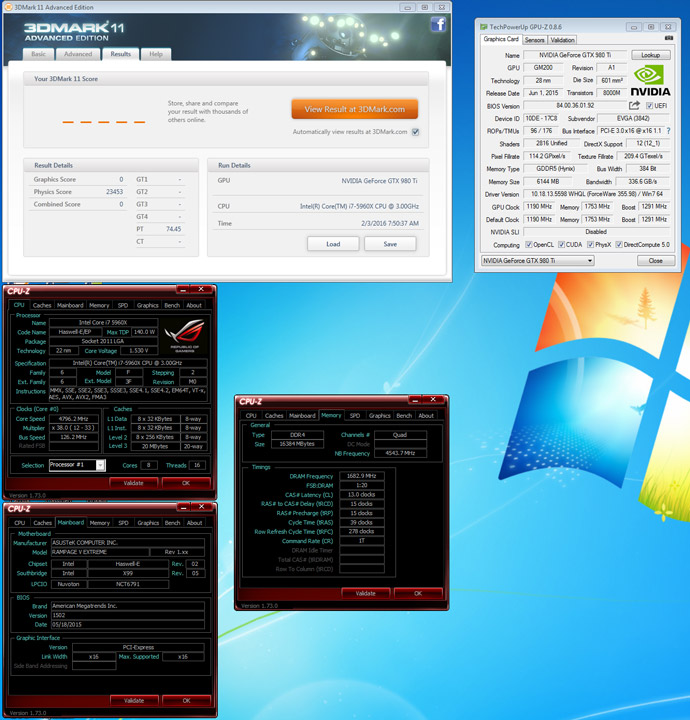Viewport: 690px width, 720px height.
Task: Click OK in the CPU-Z CPU window
Action: click(x=186, y=483)
